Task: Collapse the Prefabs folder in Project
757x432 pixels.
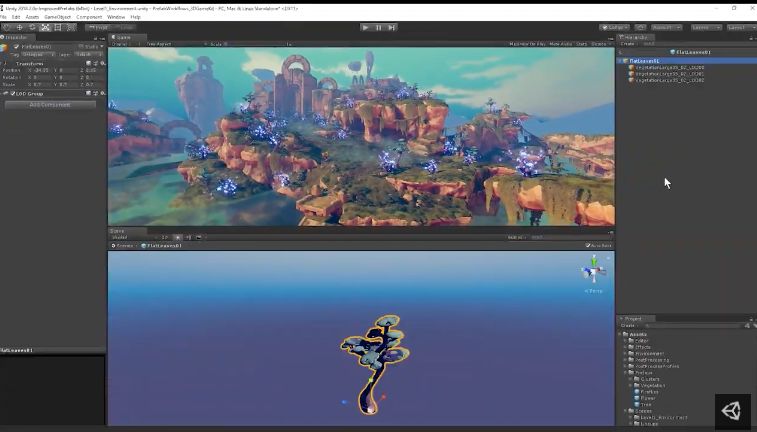Action: coord(626,373)
